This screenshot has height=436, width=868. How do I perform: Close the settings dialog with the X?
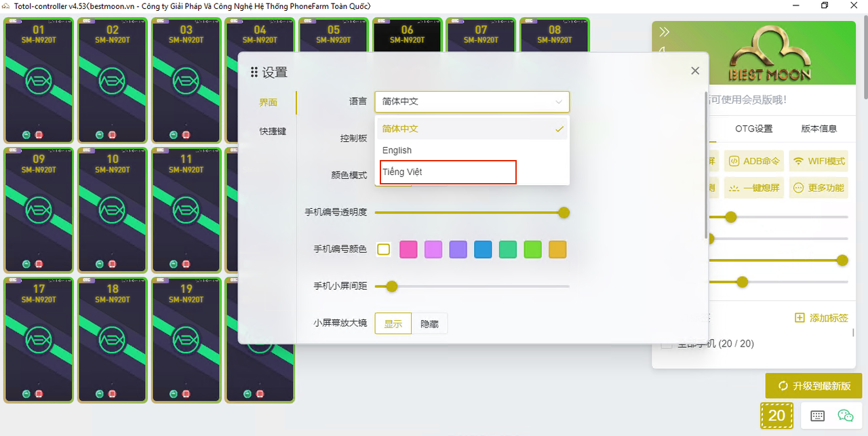[694, 71]
